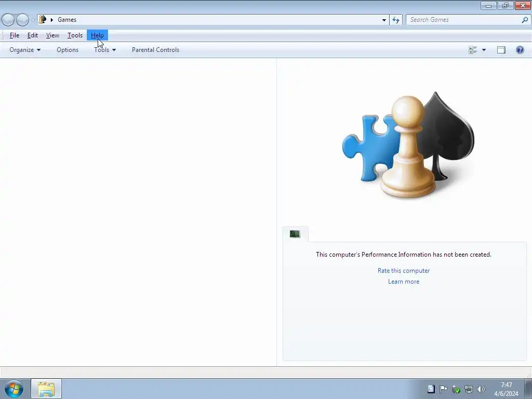Click the Options toolbar button
532x399 pixels.
pos(68,50)
